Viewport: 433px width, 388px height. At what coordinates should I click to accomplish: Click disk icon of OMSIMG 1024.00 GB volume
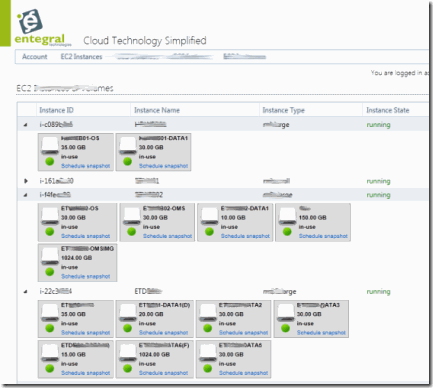coord(50,256)
